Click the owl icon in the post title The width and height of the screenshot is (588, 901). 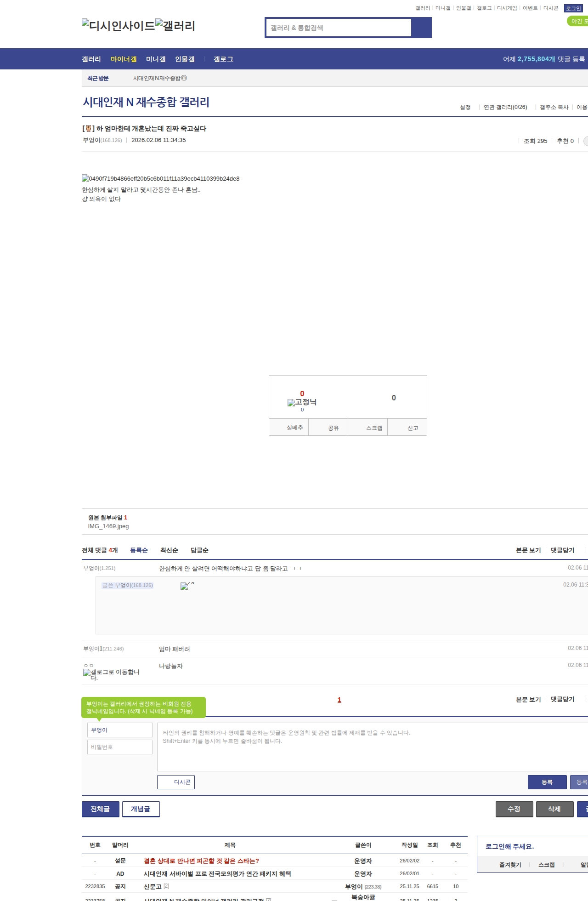89,129
